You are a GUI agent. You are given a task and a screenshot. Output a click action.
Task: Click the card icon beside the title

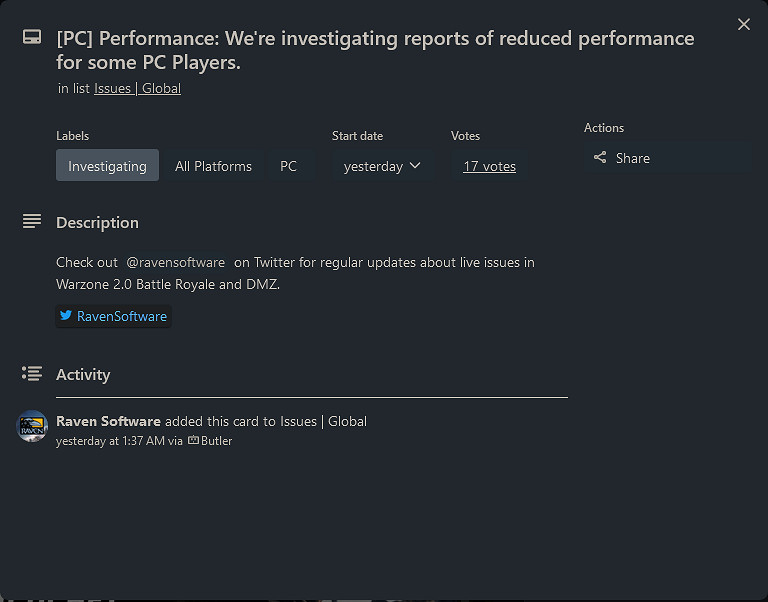(32, 38)
